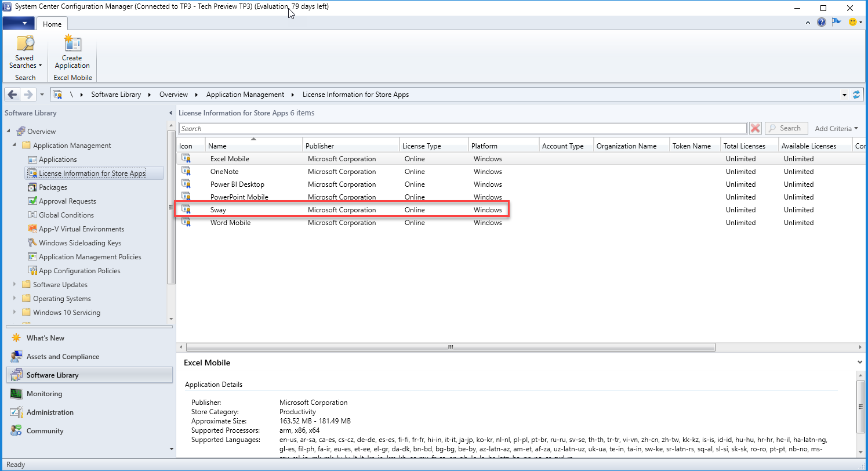
Task: Expand the Operating Systems tree node
Action: click(14, 299)
